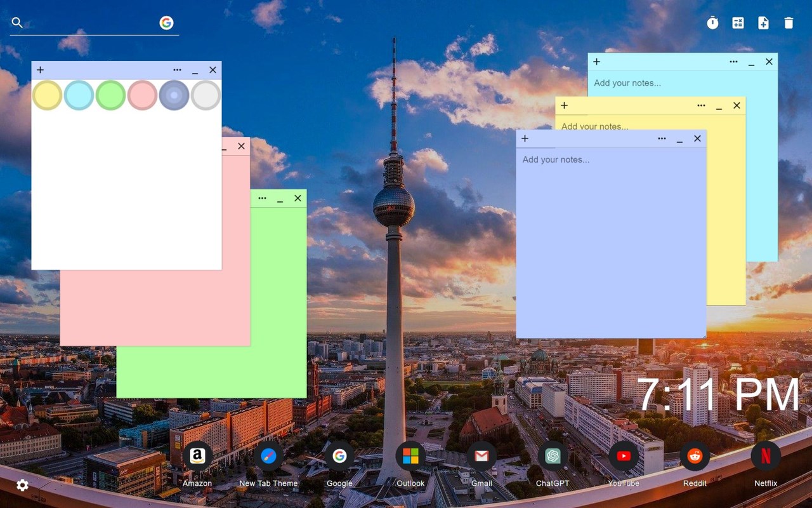Open three-dots menu on the purple note
Viewport: 812px width, 508px height.
click(662, 138)
